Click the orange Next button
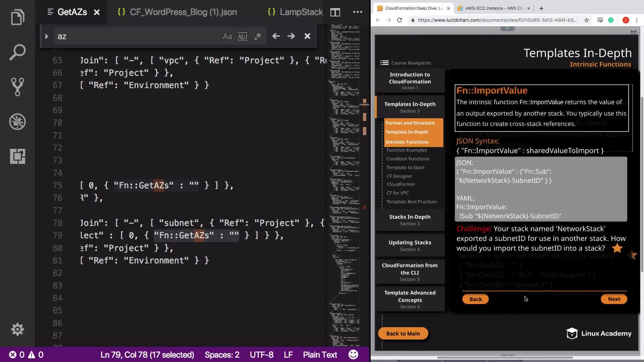Screen dimensions: 644x362 pyautogui.click(x=614, y=299)
